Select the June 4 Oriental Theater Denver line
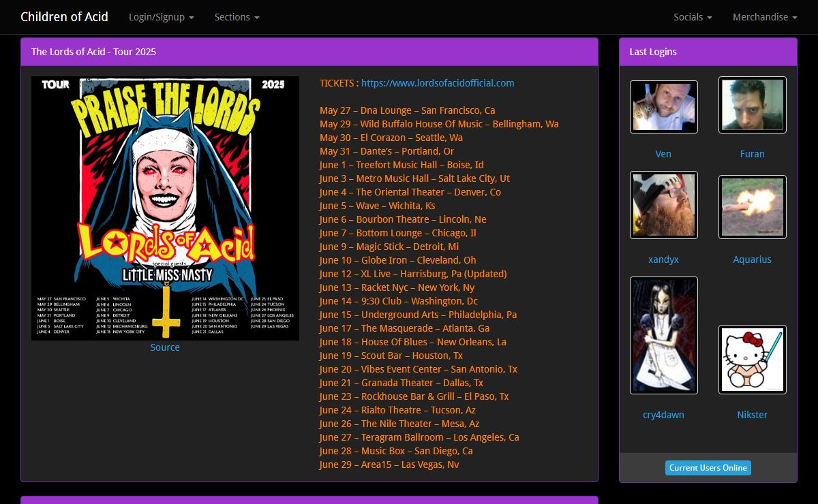This screenshot has width=818, height=504. [410, 192]
